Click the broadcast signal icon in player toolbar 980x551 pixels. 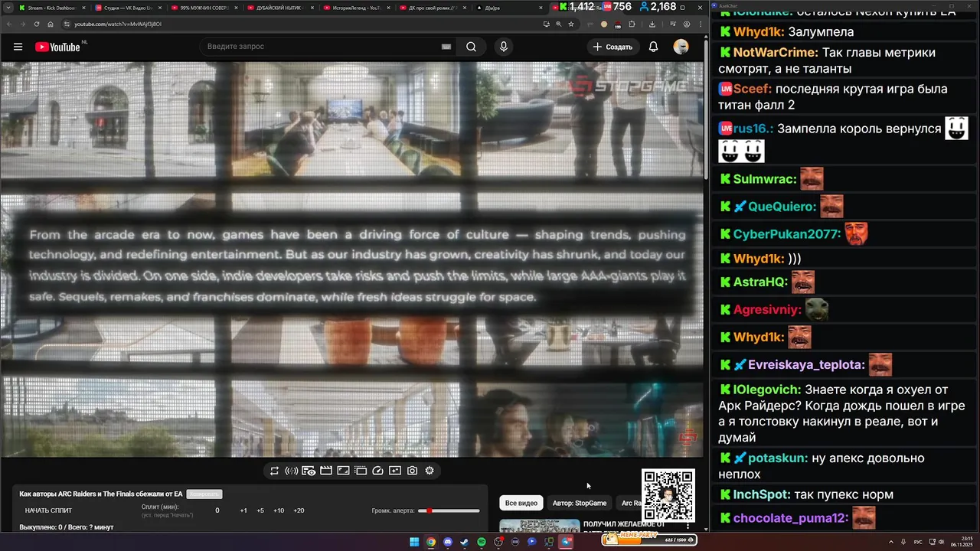(291, 471)
